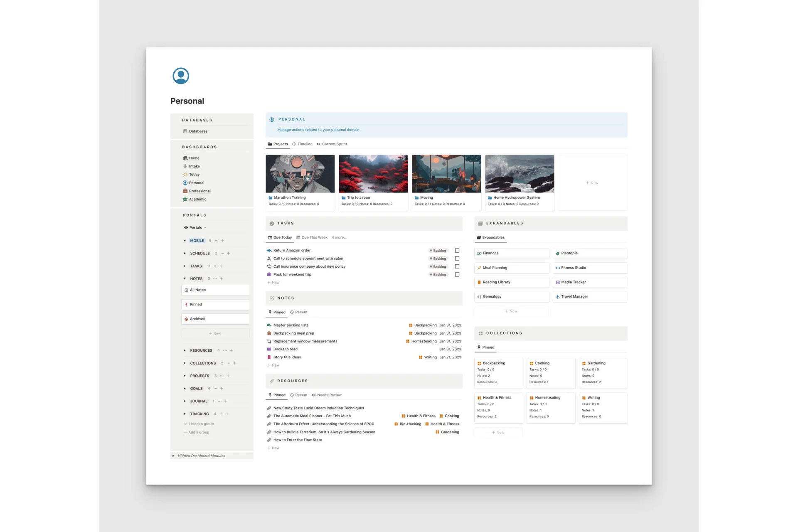The height and width of the screenshot is (532, 798).
Task: Click plus icon beside MOBILE group
Action: pyautogui.click(x=223, y=241)
